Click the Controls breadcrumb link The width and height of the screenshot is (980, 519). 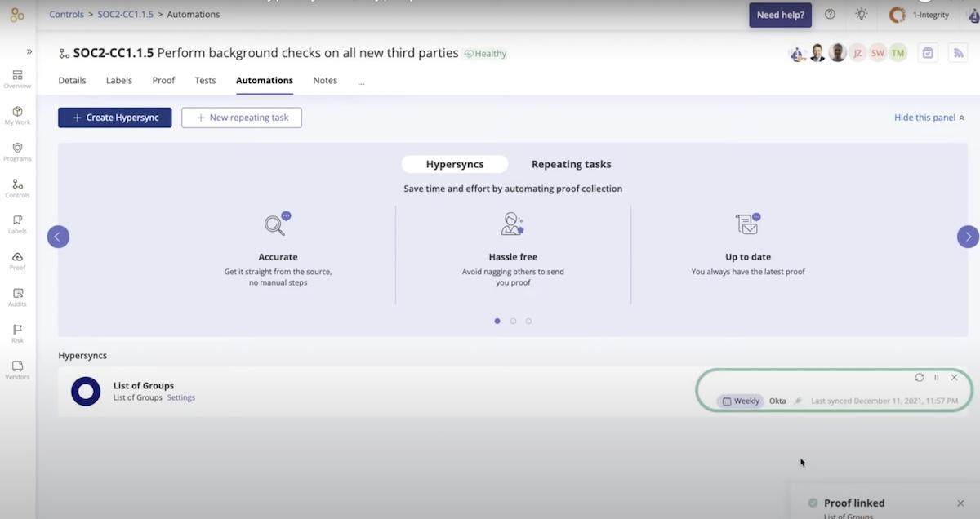tap(67, 14)
